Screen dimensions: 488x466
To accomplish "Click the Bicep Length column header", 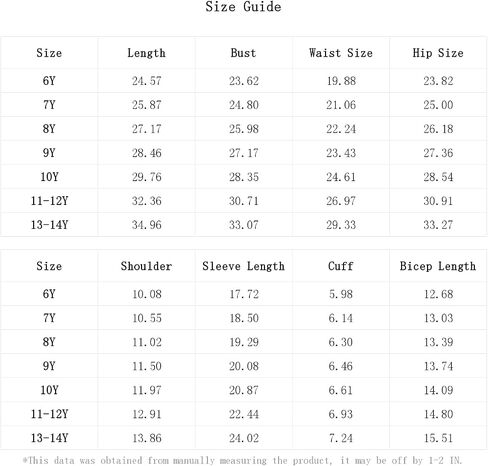I will (438, 266).
